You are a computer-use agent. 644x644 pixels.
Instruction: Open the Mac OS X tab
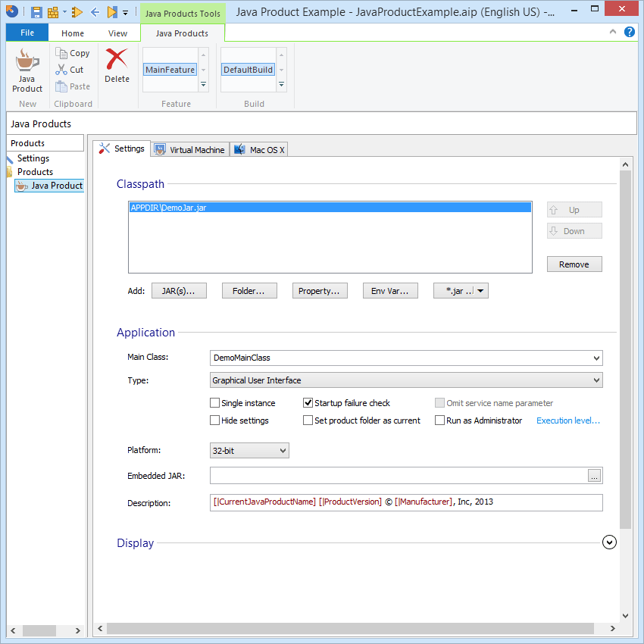pos(259,150)
